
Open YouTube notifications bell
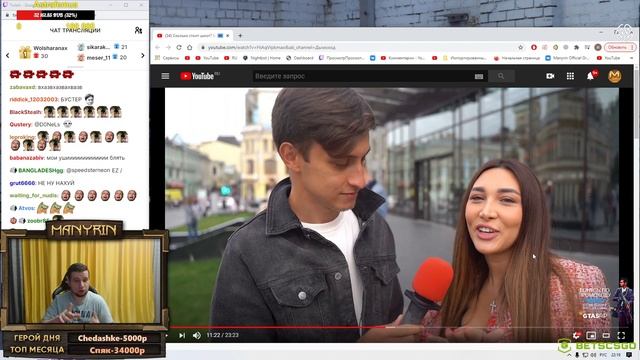591,76
